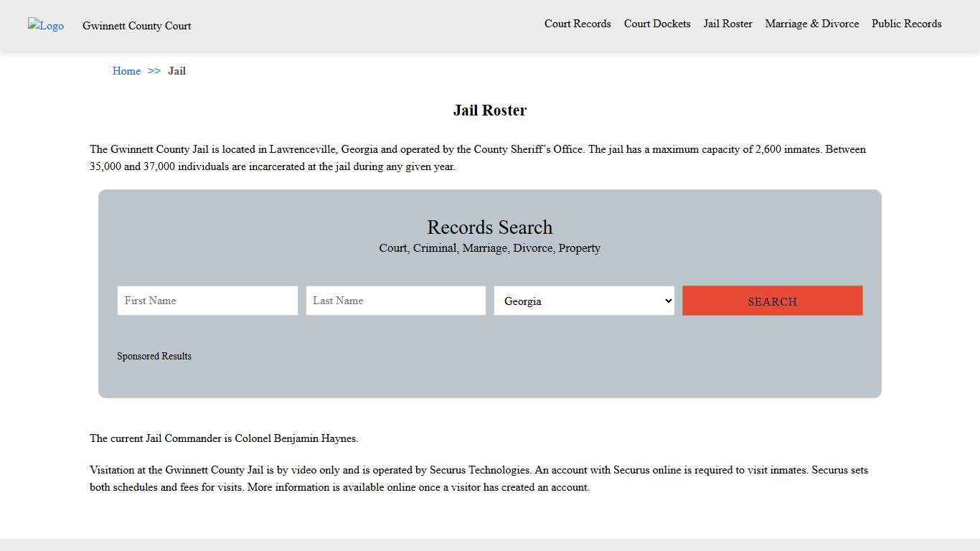Click the Home breadcrumb link

point(126,71)
